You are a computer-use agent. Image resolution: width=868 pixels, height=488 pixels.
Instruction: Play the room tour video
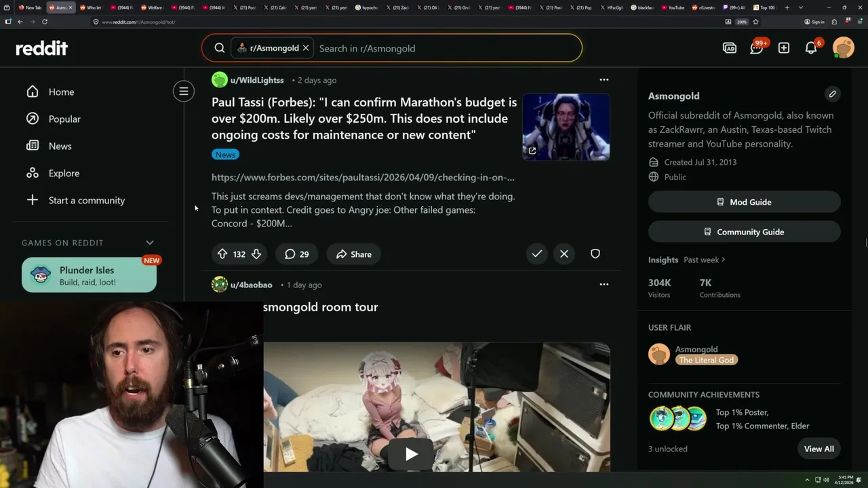click(x=411, y=454)
